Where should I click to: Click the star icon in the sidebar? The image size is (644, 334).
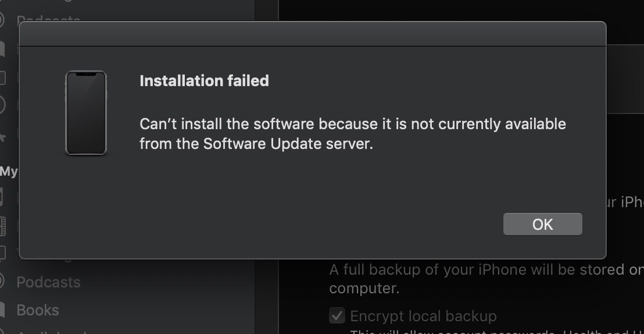[2, 137]
